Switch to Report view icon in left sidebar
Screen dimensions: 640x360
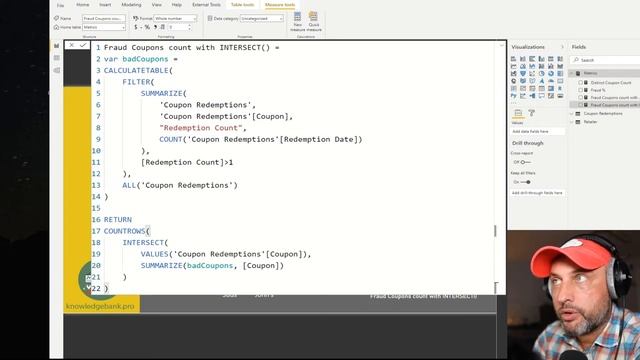click(57, 46)
